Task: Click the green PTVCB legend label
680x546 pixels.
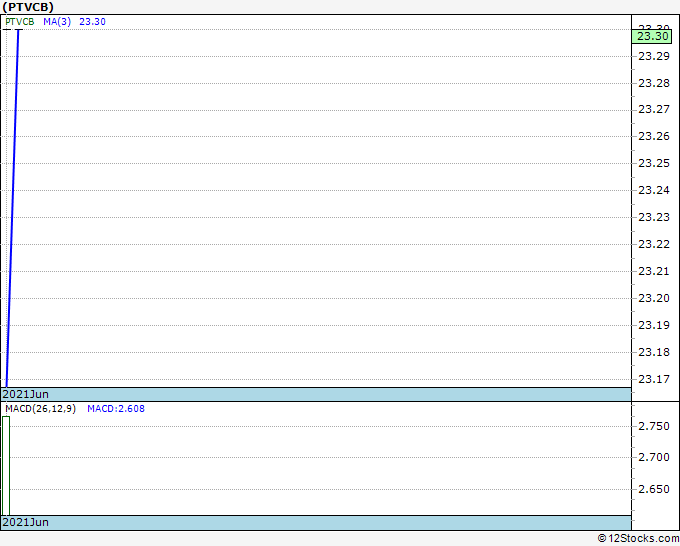Action: [x=20, y=22]
